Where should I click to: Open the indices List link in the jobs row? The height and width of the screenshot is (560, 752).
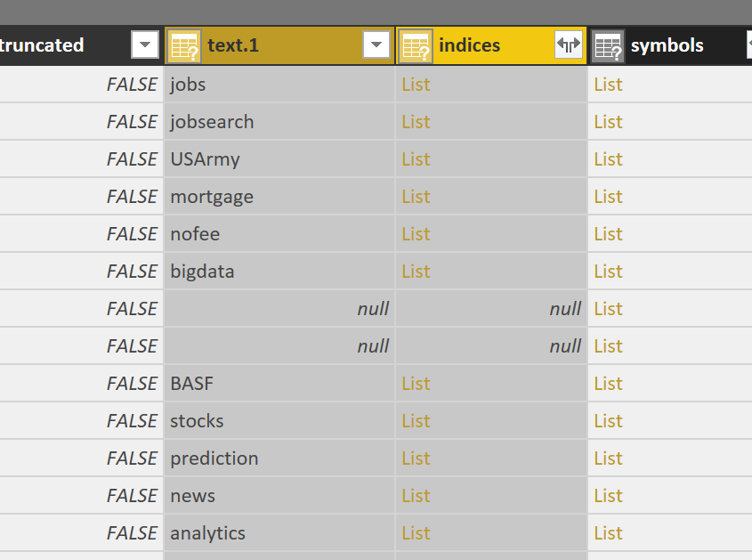pos(416,85)
